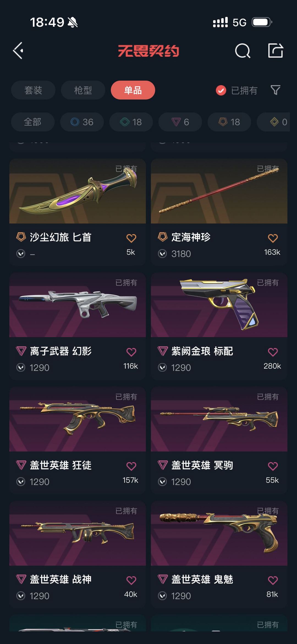Favorite the 定海神珍 skin with heart
This screenshot has height=644, width=297.
273,238
